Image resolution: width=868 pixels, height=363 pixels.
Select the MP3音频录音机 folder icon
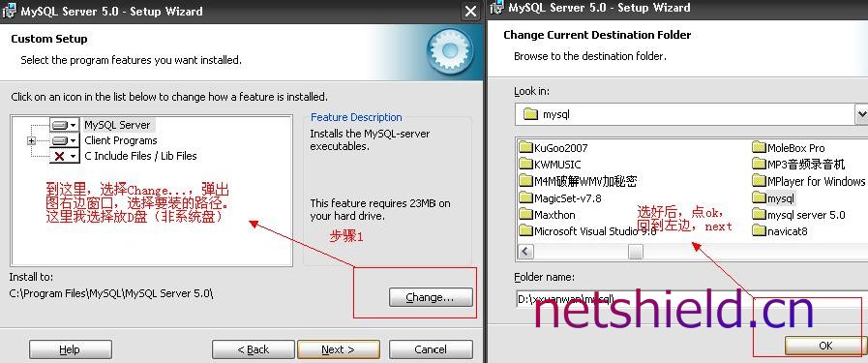(759, 165)
